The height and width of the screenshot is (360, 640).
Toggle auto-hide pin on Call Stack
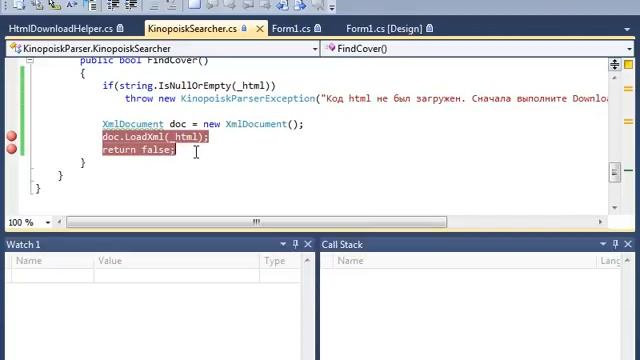pos(616,244)
